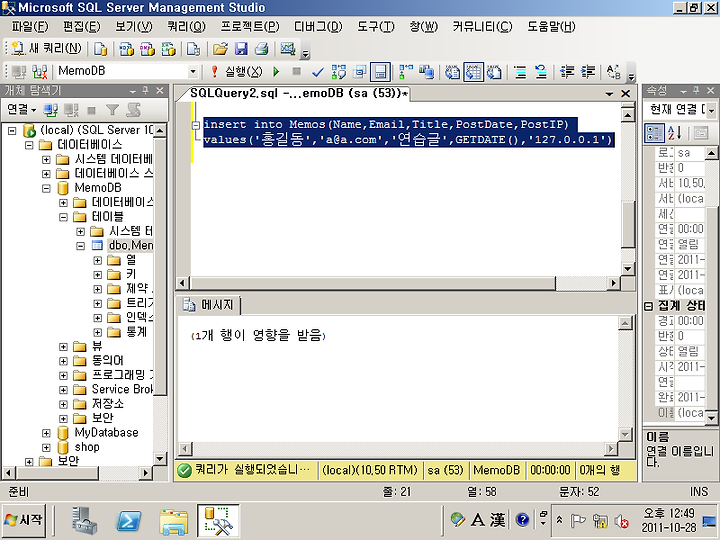This screenshot has height=540, width=720.
Task: Click the results to text icon
Action: coord(453,72)
